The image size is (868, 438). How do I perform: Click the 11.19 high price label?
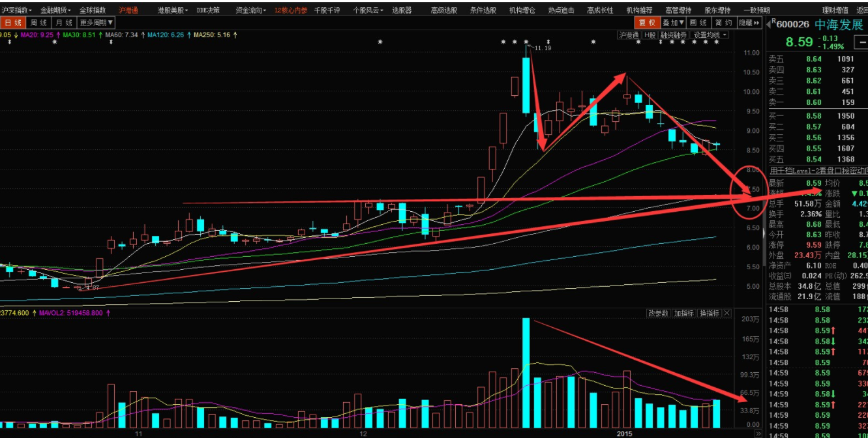(543, 48)
